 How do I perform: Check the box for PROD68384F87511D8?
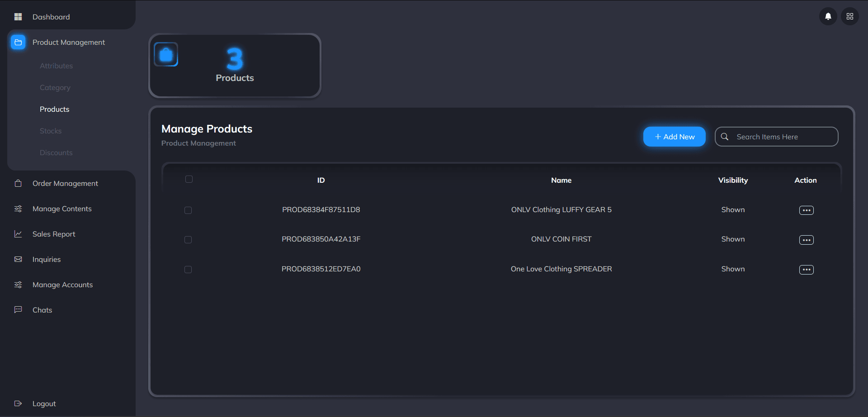188,210
